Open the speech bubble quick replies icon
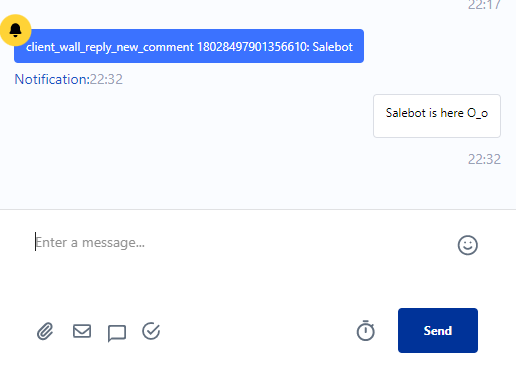Screen dimensions: 516x365 (x=117, y=333)
